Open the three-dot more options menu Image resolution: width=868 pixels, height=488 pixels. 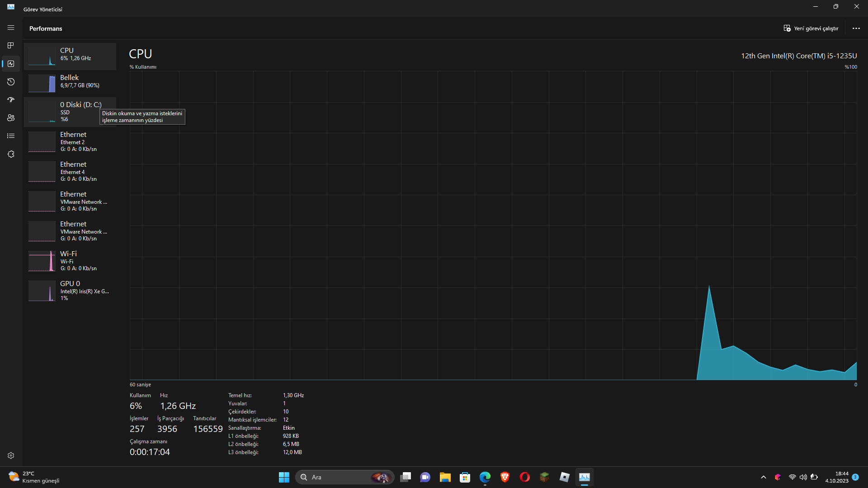pyautogui.click(x=856, y=28)
